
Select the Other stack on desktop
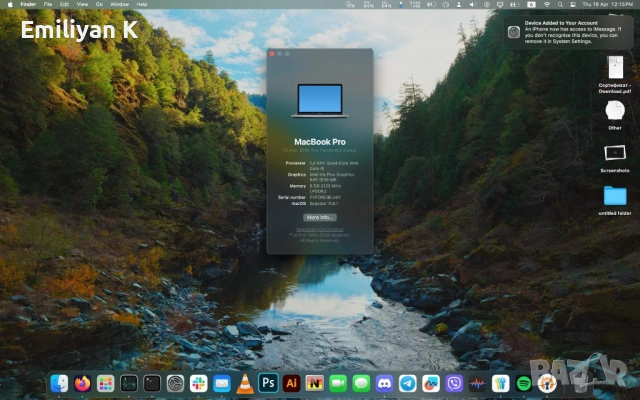[615, 115]
